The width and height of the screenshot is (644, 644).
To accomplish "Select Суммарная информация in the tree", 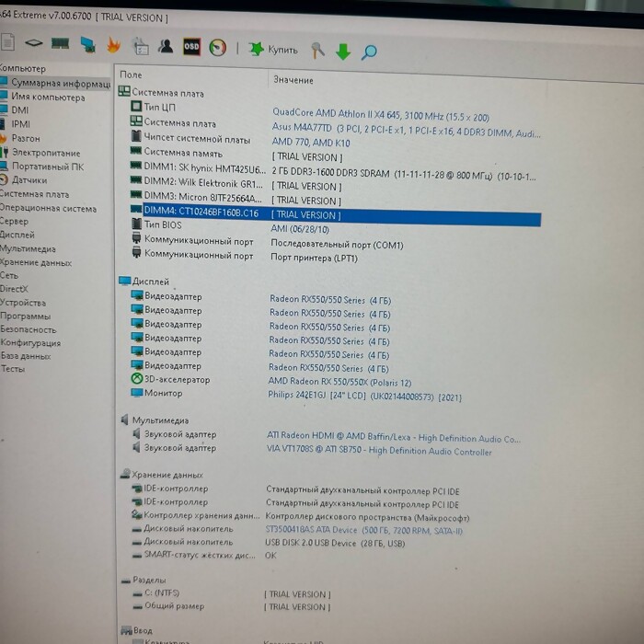I will coord(61,83).
